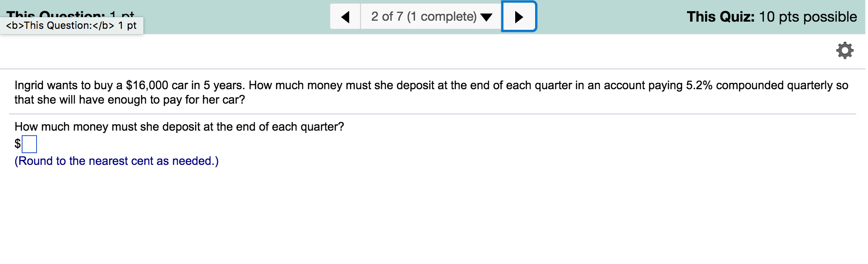The image size is (868, 264).
Task: Go to the previous question arrow
Action: (x=346, y=17)
